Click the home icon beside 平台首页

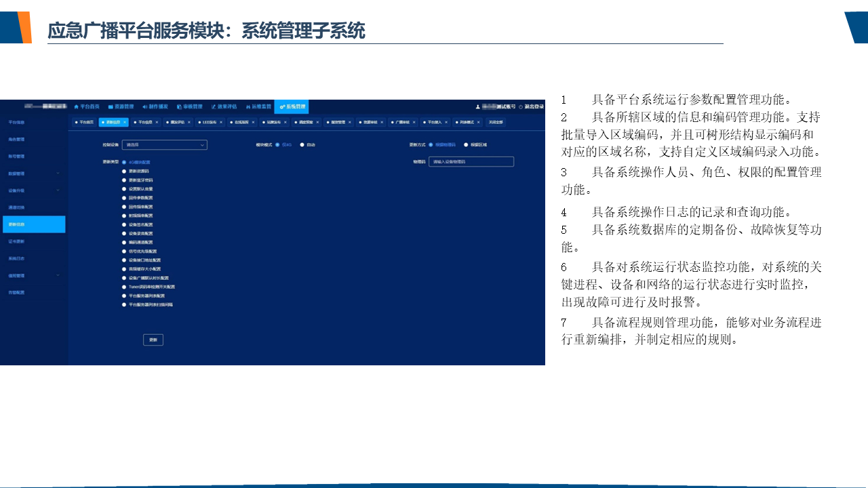pyautogui.click(x=77, y=106)
